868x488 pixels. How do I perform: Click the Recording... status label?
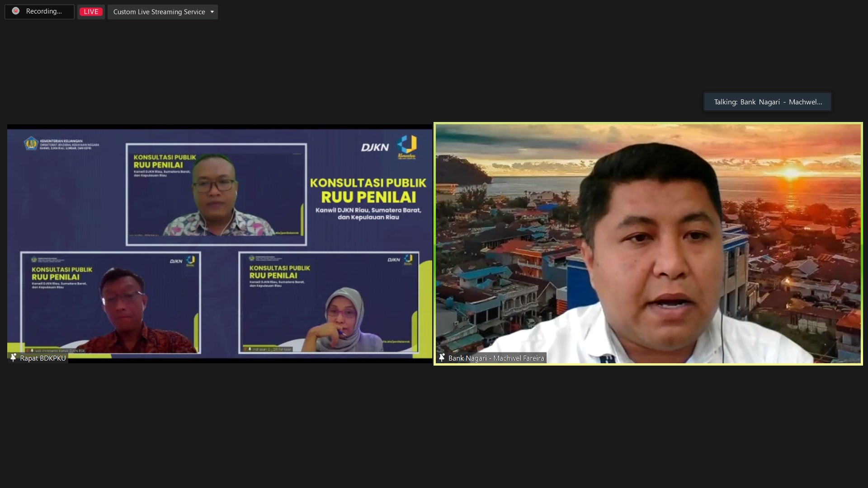point(44,11)
